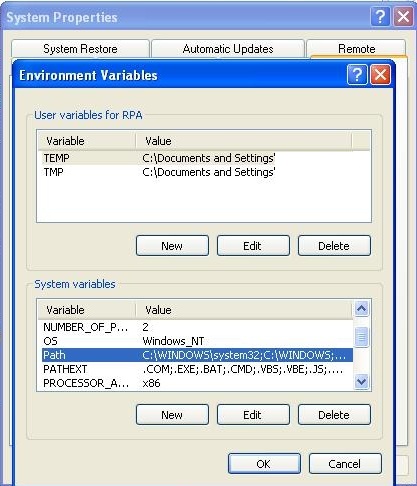Switch to Automatic Updates tab

[x=228, y=49]
